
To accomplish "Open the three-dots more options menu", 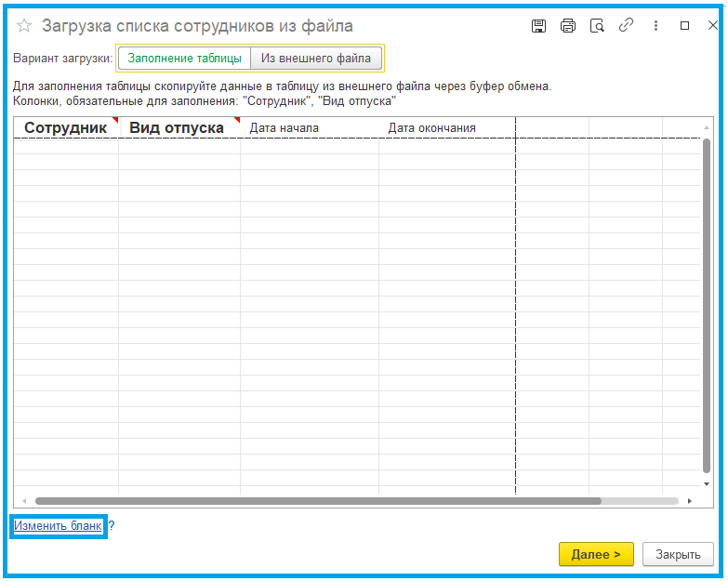I will coord(656,26).
